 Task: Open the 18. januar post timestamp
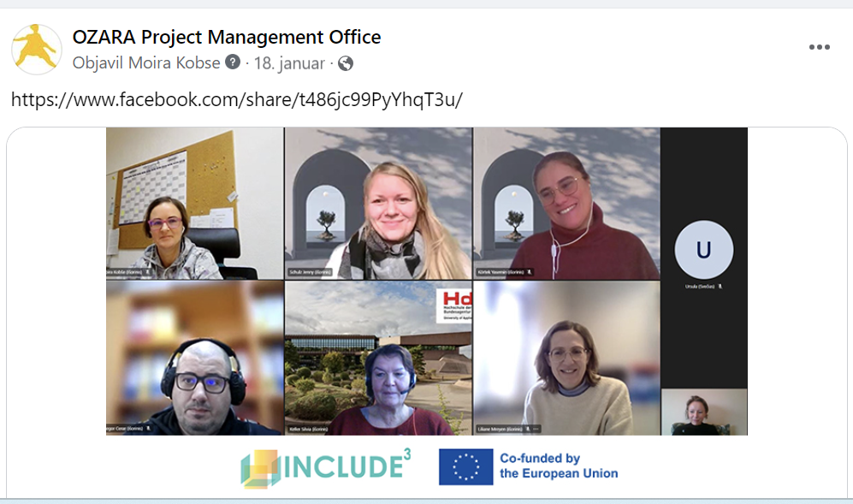[x=289, y=63]
